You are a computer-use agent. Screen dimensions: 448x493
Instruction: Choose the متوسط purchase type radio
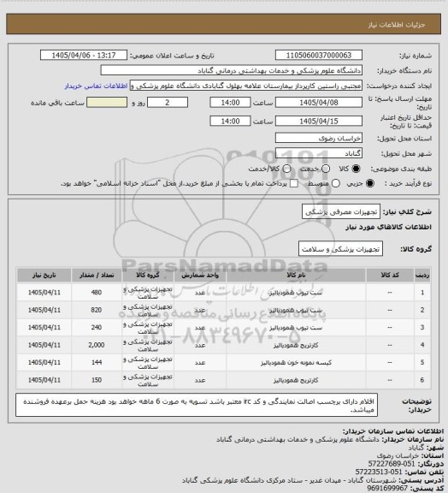[336, 183]
